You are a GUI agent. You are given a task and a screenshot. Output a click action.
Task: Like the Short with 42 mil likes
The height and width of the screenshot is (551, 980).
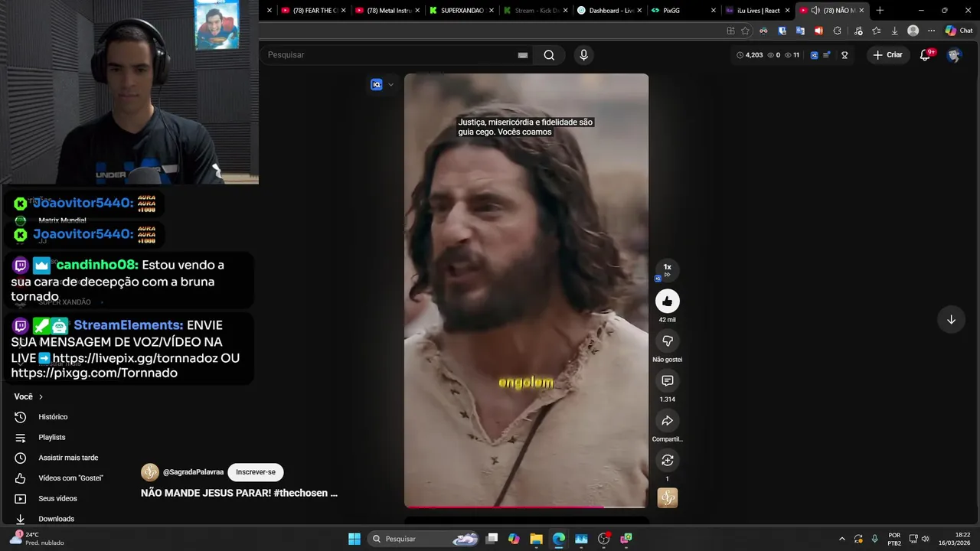tap(667, 301)
